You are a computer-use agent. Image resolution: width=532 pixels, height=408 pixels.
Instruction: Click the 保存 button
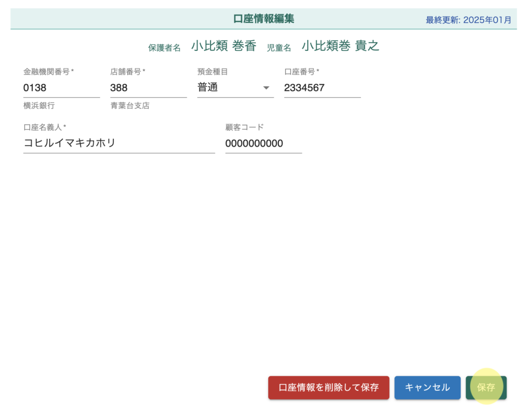click(486, 387)
